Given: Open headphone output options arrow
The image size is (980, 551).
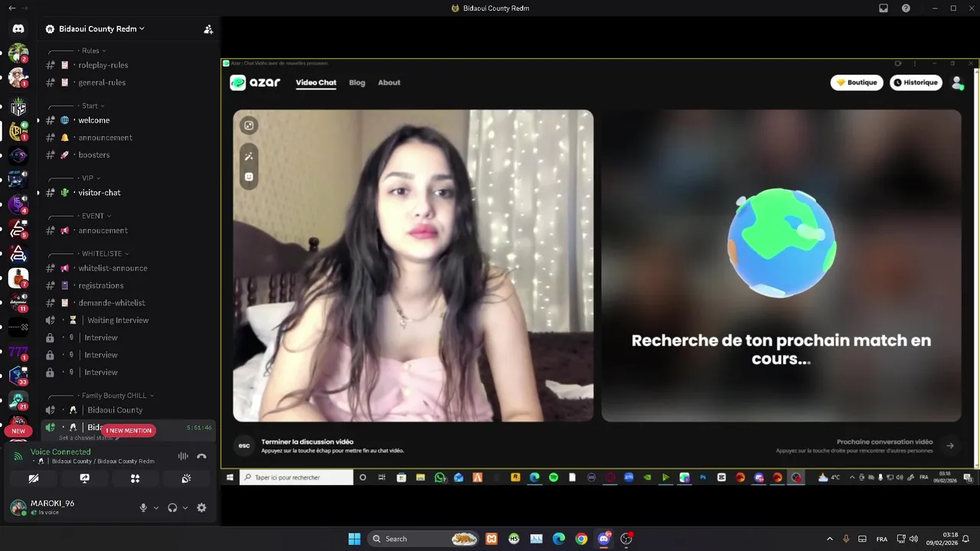Looking at the screenshot, I should 185,507.
